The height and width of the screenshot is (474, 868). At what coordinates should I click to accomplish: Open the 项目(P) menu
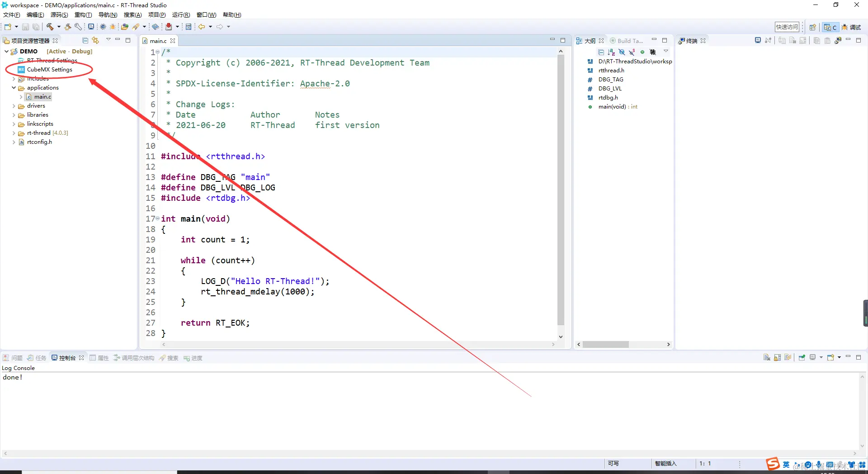click(157, 15)
